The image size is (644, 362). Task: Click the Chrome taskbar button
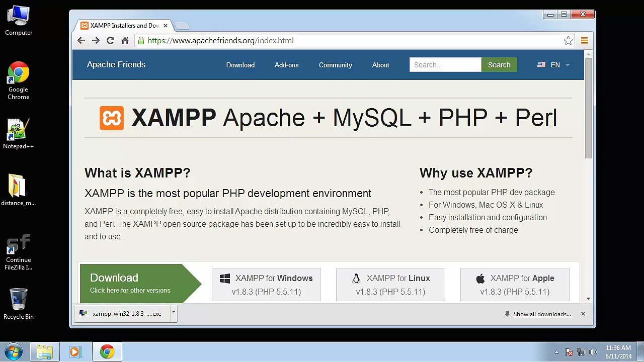(x=107, y=352)
